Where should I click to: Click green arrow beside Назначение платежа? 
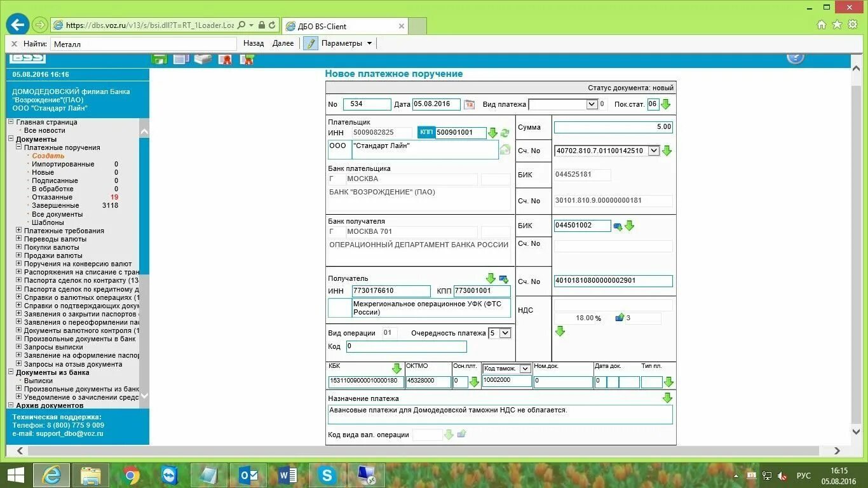click(667, 398)
